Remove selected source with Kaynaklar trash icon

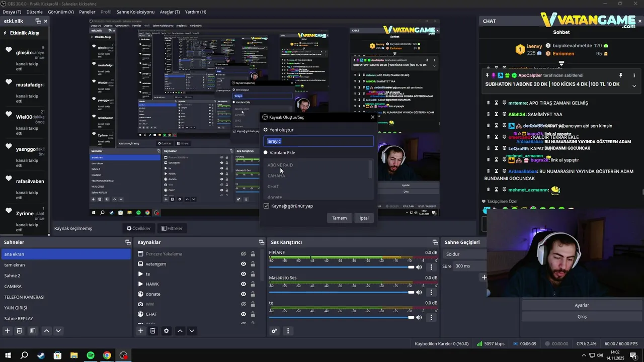(153, 331)
